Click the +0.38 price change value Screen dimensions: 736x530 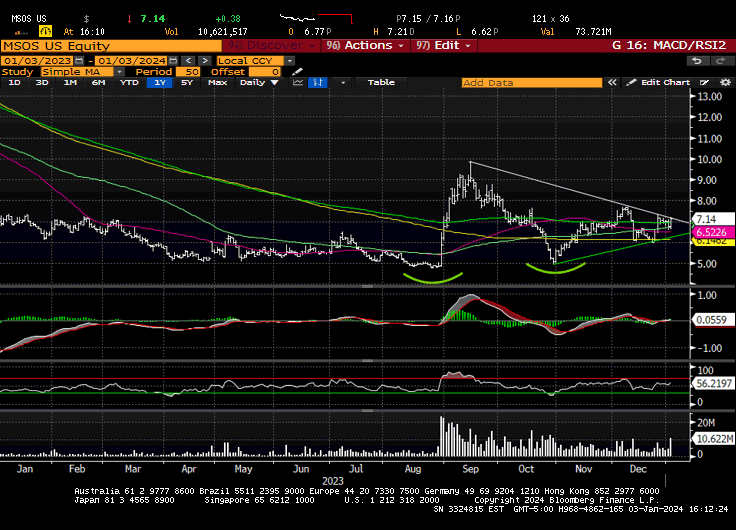click(228, 19)
